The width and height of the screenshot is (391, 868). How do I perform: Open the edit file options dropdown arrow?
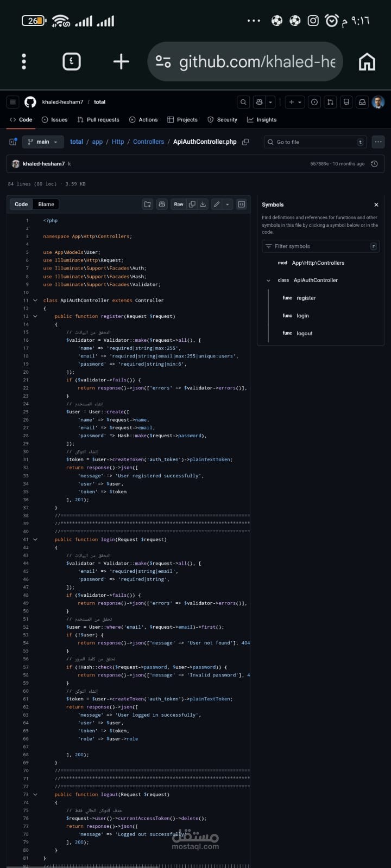pos(228,205)
